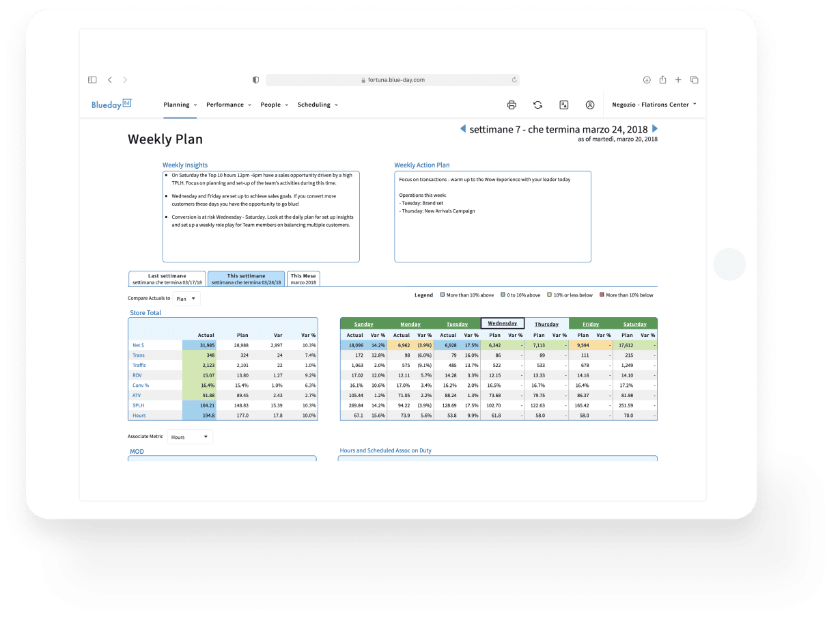Refresh data with the sync icon

pos(538,105)
